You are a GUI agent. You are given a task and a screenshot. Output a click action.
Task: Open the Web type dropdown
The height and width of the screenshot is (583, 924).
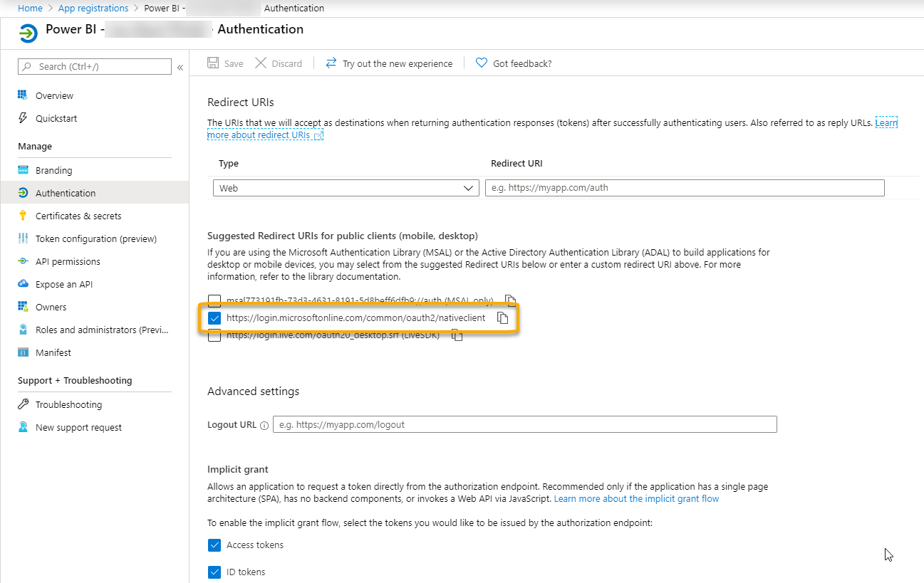(346, 188)
